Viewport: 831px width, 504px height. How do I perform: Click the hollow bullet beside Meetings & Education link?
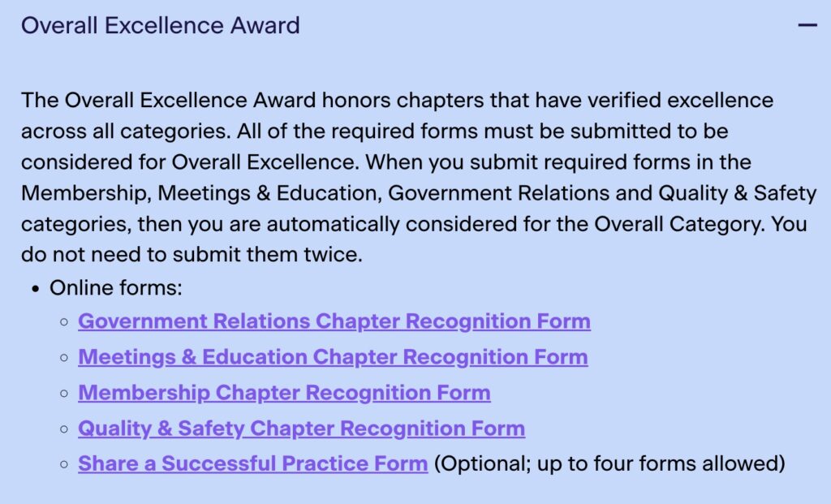click(x=64, y=358)
